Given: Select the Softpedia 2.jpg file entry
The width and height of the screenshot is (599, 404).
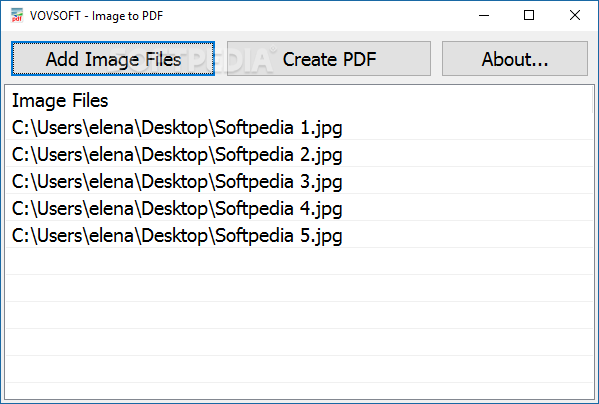Looking at the screenshot, I should 300,155.
